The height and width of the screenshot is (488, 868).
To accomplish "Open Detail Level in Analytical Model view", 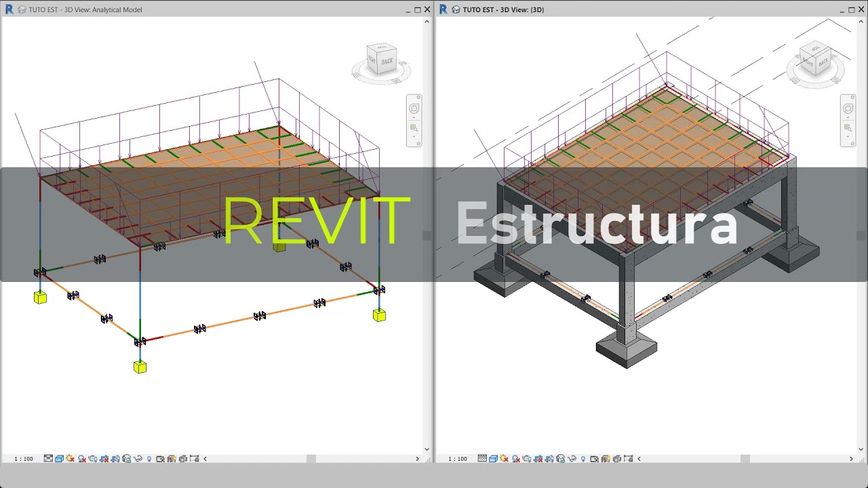I will (48, 459).
